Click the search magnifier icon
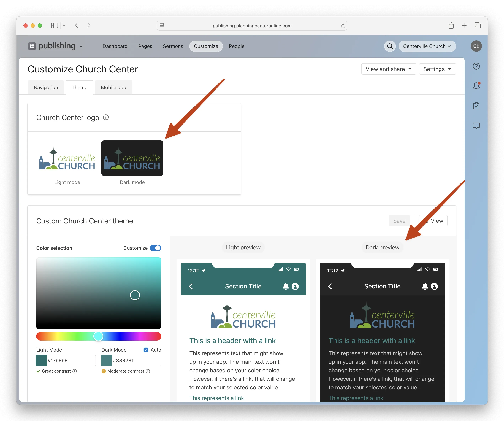The width and height of the screenshot is (504, 421). click(x=390, y=46)
